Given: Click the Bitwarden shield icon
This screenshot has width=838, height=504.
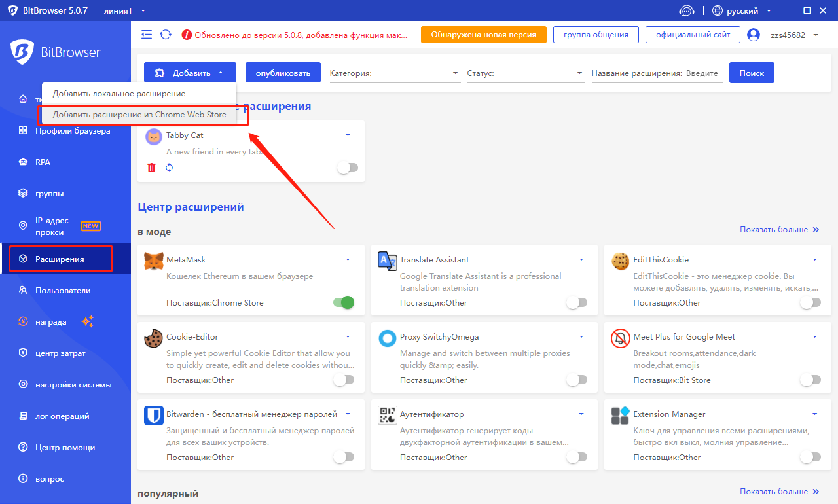Looking at the screenshot, I should click(154, 415).
